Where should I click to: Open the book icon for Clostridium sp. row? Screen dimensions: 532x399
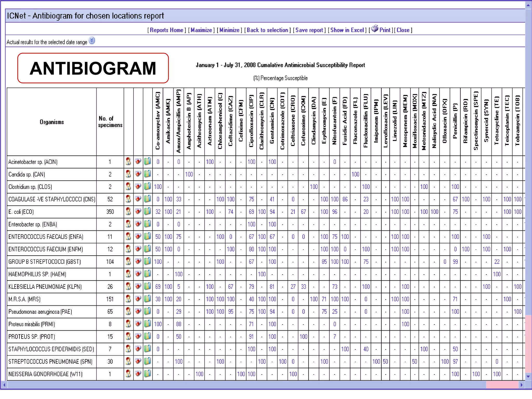(148, 186)
